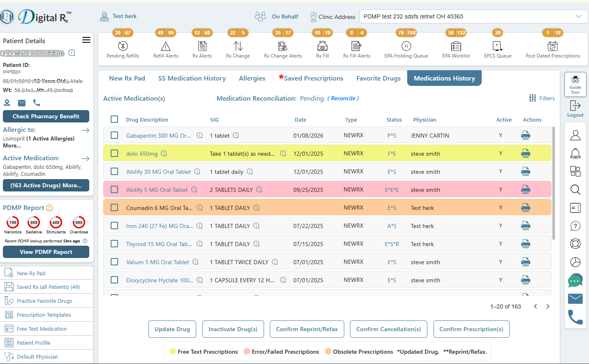The width and height of the screenshot is (589, 364).
Task: Click the Reconcile link
Action: pos(343,98)
